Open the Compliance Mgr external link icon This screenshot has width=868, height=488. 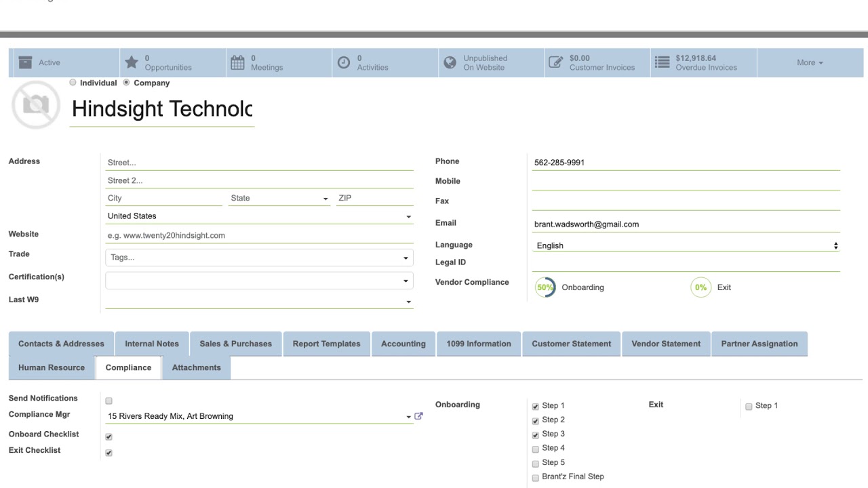[418, 416]
